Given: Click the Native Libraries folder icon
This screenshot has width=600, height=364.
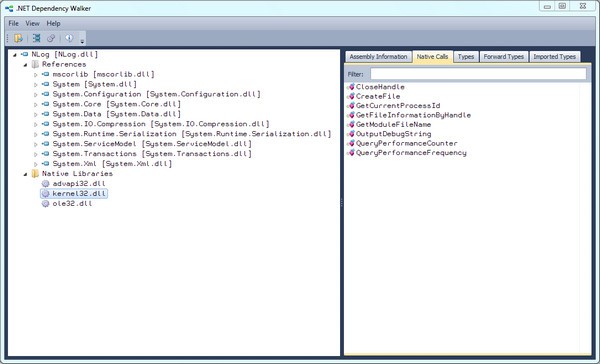Looking at the screenshot, I should pos(35,174).
